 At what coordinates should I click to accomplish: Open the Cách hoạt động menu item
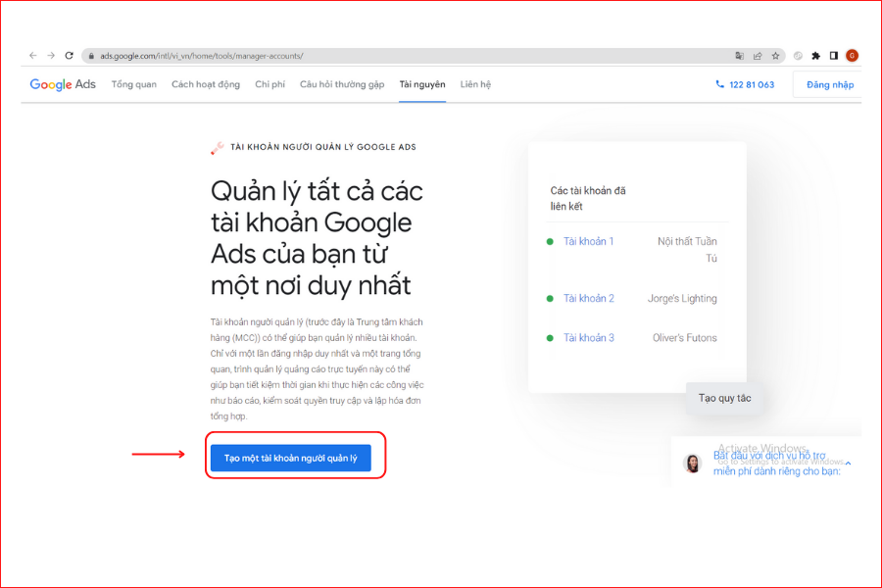coord(206,84)
